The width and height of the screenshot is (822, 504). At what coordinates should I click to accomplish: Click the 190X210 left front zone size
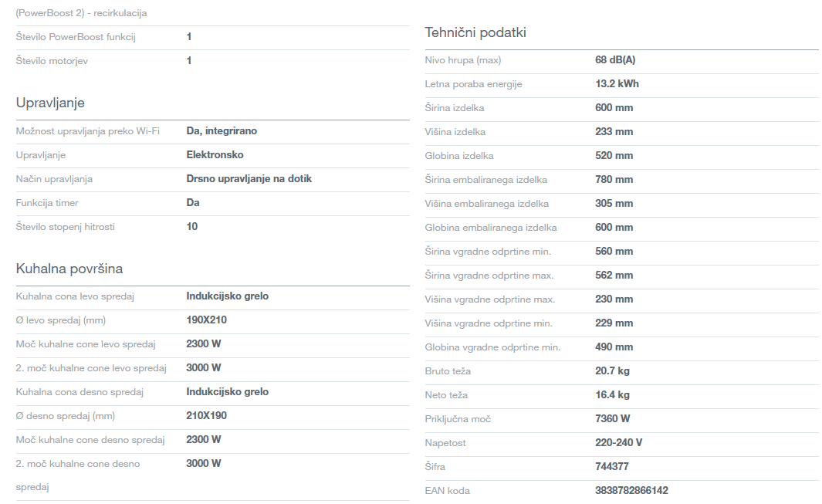pyautogui.click(x=206, y=320)
